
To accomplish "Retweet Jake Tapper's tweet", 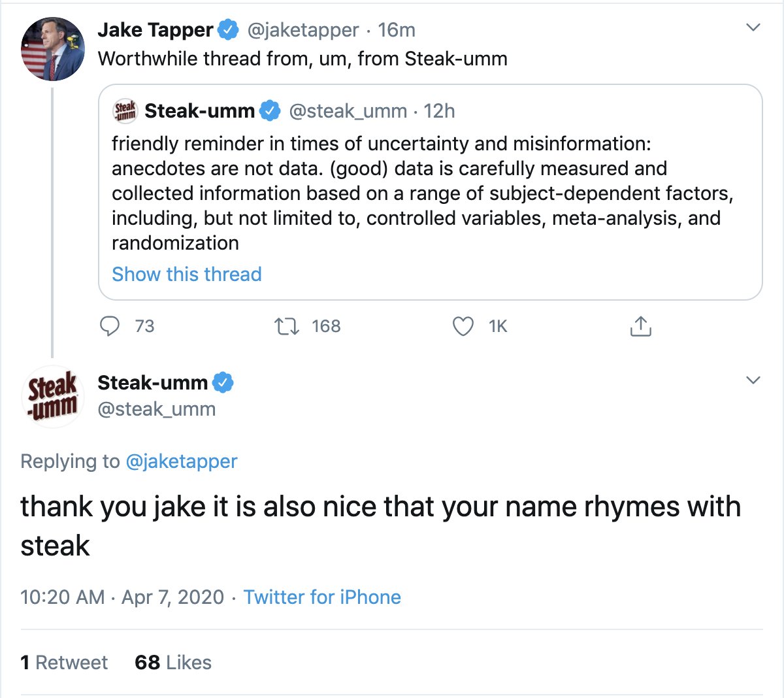I will [x=286, y=325].
